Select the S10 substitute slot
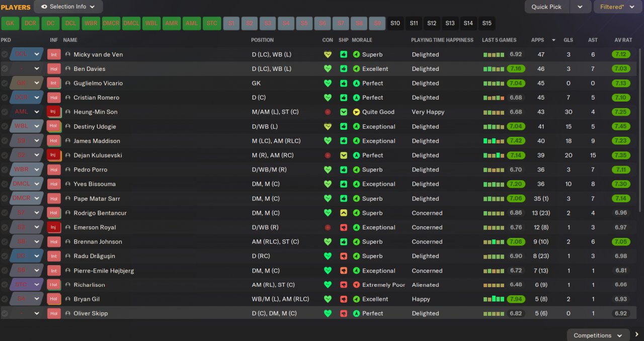Image resolution: width=644 pixels, height=341 pixels. 395,23
